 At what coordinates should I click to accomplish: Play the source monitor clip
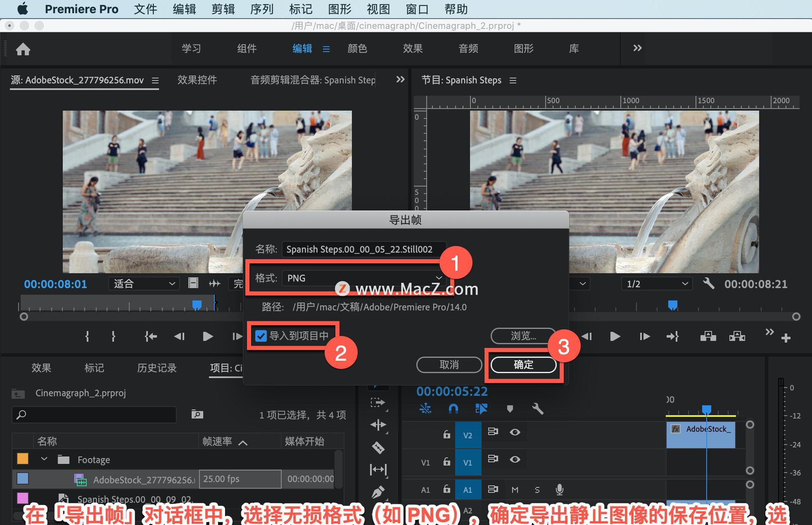(208, 336)
